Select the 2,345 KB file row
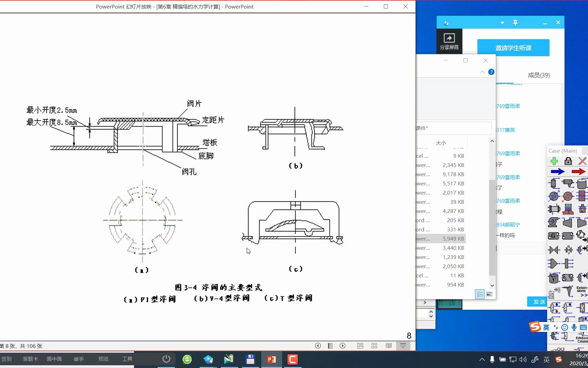 tap(440, 165)
